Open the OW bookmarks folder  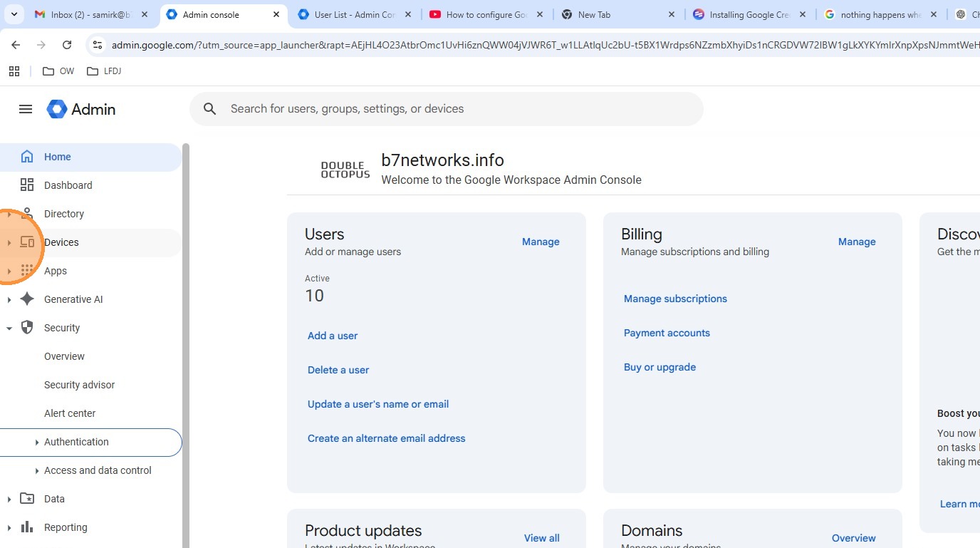click(58, 71)
